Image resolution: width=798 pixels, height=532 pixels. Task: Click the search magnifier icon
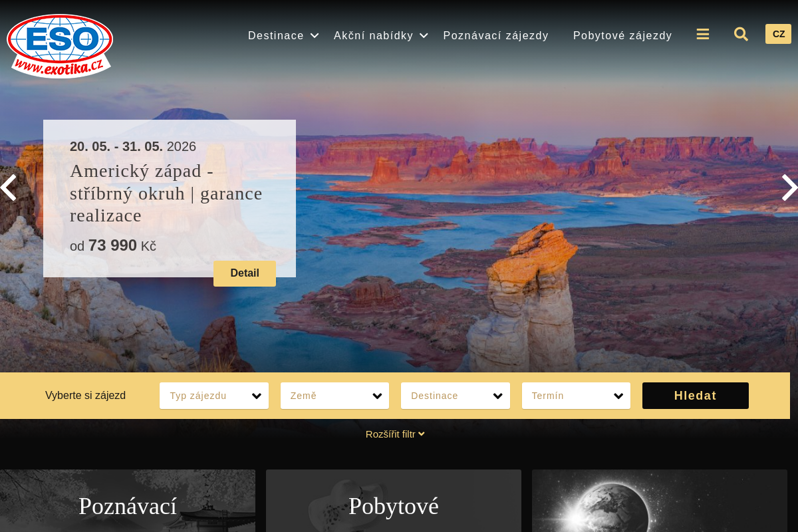point(741,34)
